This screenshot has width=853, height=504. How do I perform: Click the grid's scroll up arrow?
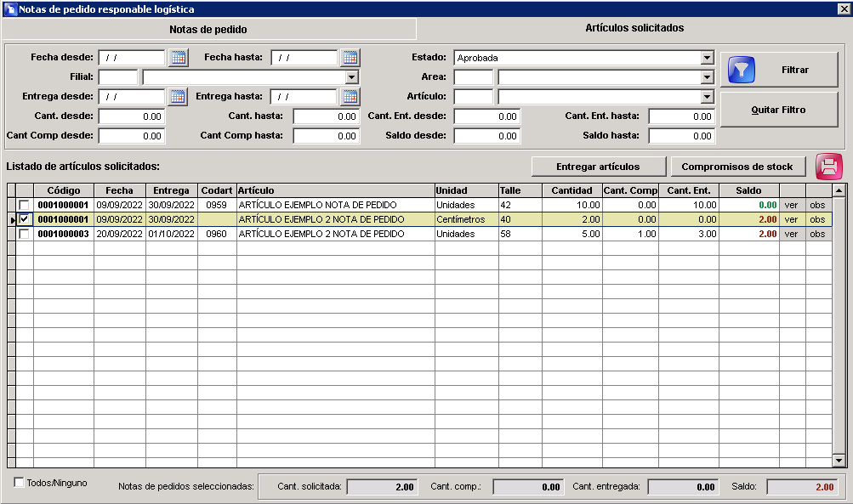pyautogui.click(x=839, y=190)
